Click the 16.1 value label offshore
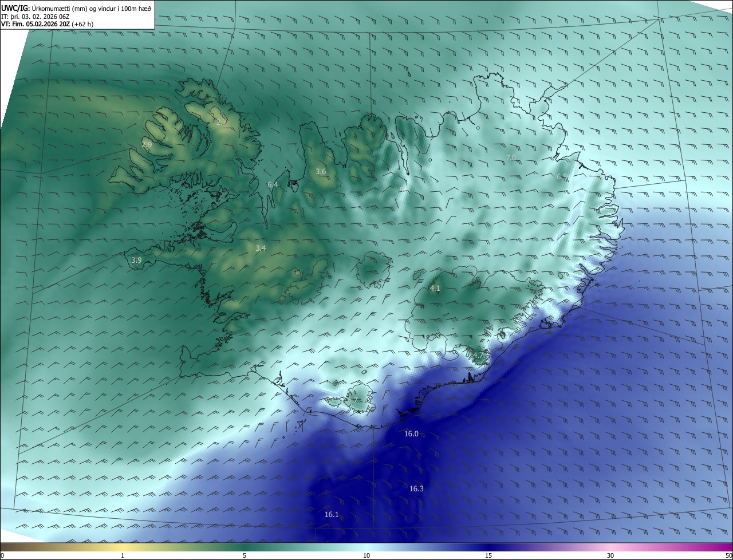The image size is (733, 560). click(332, 515)
